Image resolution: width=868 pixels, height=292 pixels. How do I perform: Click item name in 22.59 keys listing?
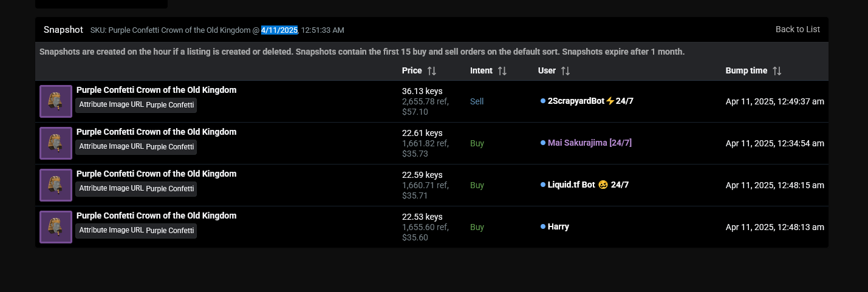156,174
